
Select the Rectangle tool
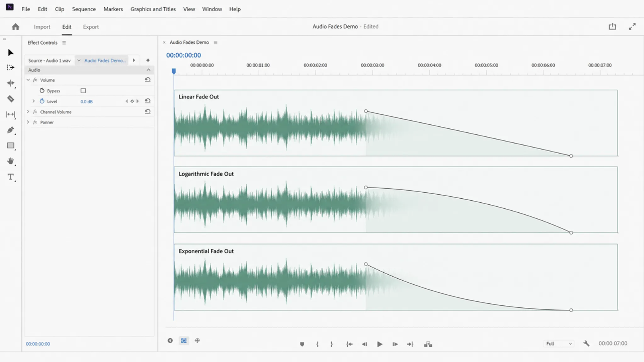point(11,146)
